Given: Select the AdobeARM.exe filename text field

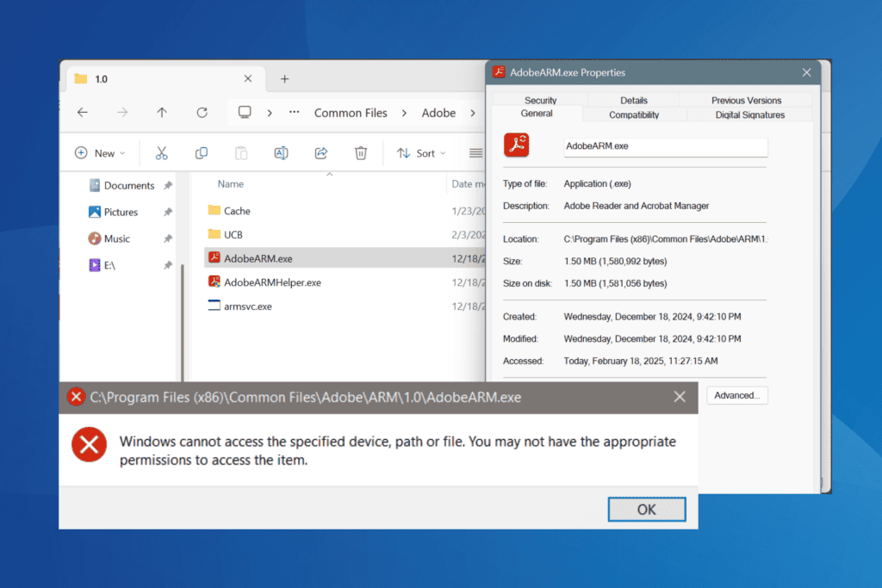Looking at the screenshot, I should tap(665, 147).
